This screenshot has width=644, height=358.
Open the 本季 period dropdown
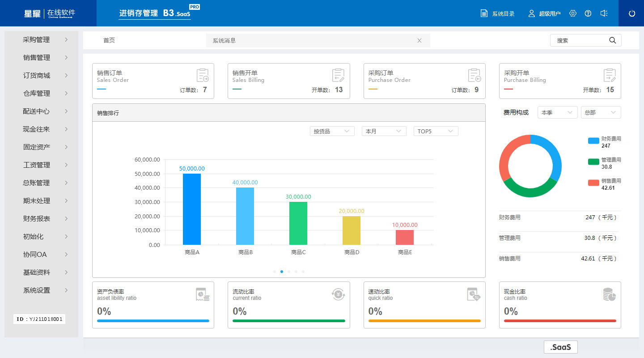coord(557,113)
